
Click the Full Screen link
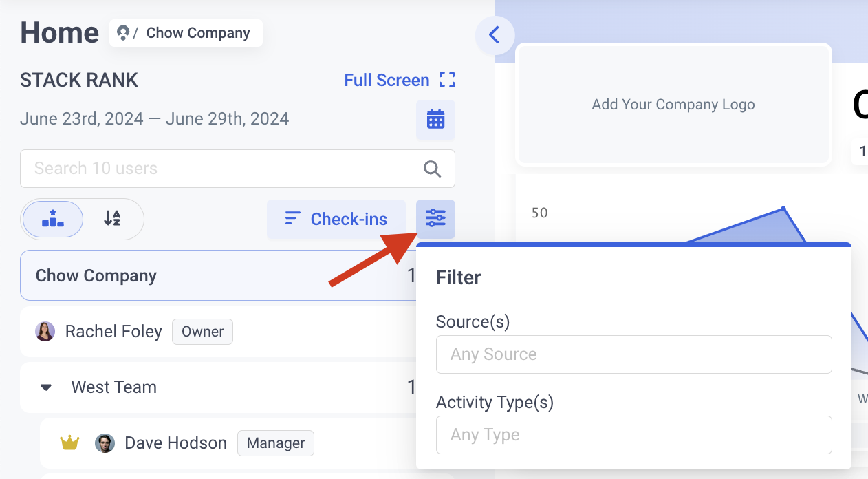click(387, 81)
